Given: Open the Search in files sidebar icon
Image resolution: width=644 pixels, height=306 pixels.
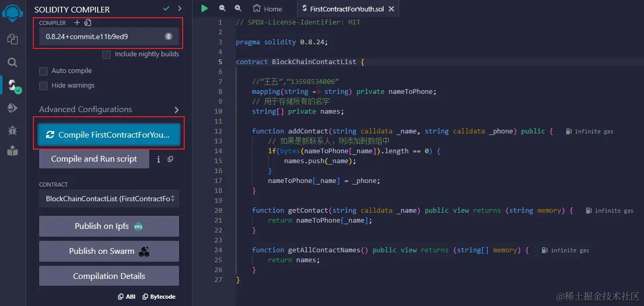Looking at the screenshot, I should pyautogui.click(x=13, y=63).
